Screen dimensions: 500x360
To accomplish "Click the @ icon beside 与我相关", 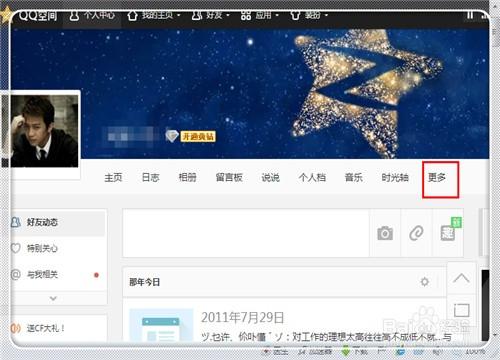I will tap(16, 275).
